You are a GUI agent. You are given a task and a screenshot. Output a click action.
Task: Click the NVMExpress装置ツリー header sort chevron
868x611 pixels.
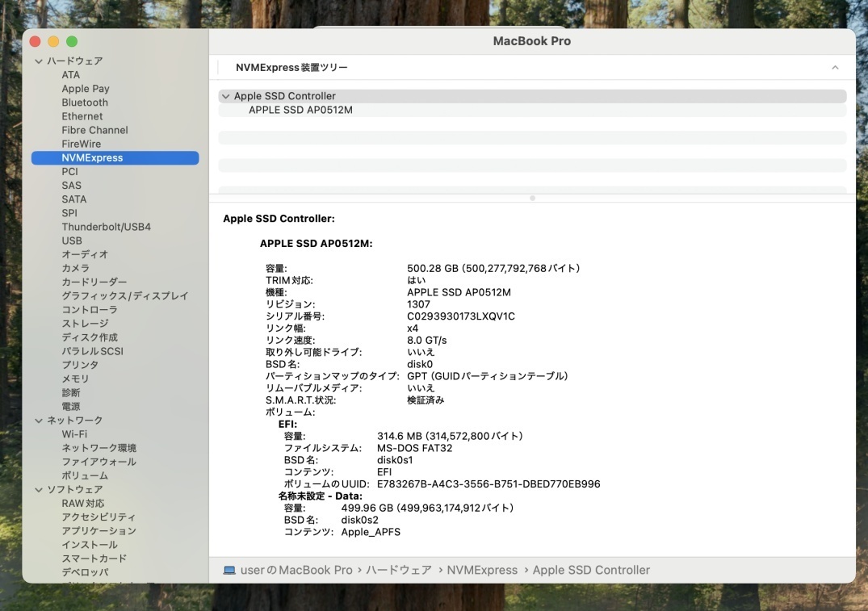(x=835, y=68)
